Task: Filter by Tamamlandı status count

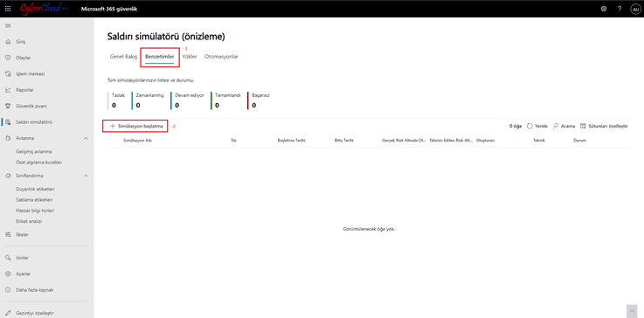Action: click(226, 100)
